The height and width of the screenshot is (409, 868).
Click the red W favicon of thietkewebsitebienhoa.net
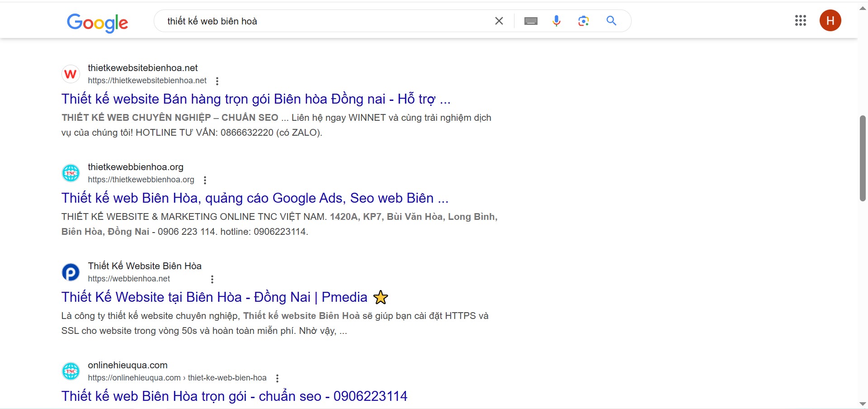pyautogui.click(x=71, y=74)
